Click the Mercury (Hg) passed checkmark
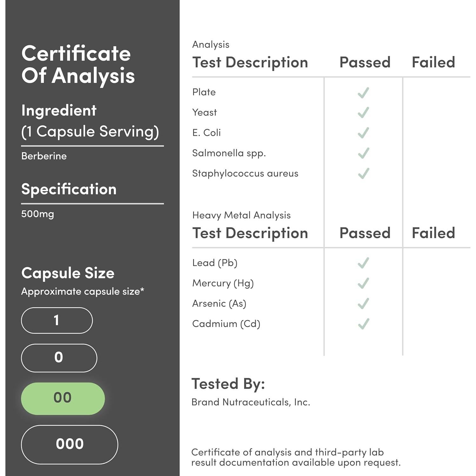This screenshot has width=476, height=476. pyautogui.click(x=363, y=283)
